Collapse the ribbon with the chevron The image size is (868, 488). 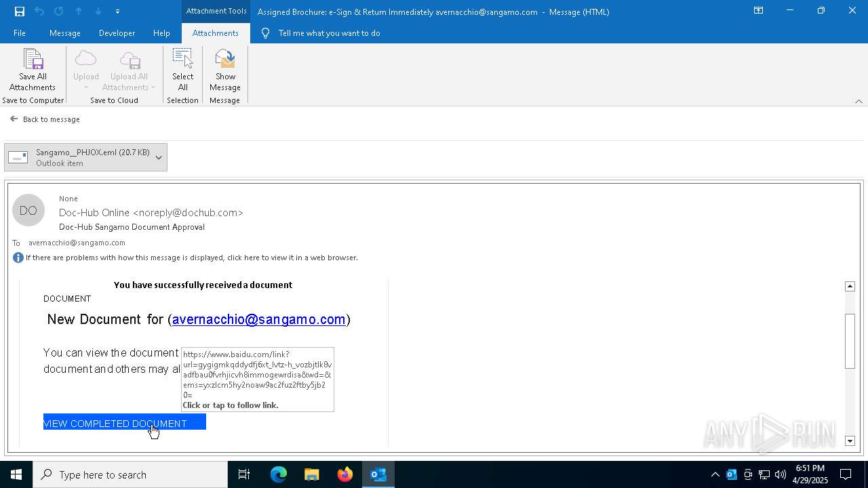[x=859, y=101]
